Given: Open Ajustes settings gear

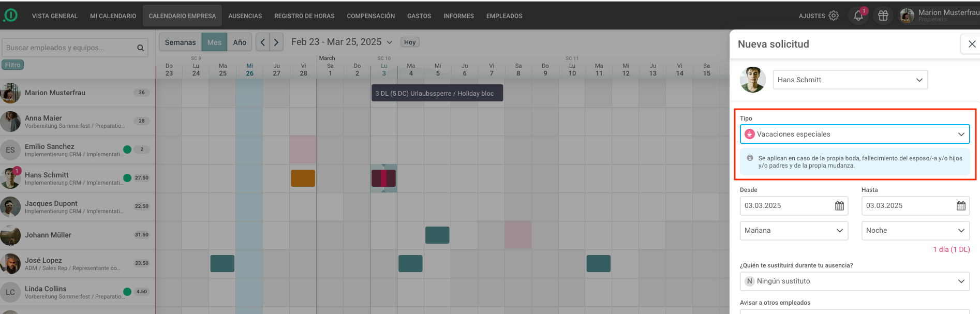Looking at the screenshot, I should pos(833,16).
